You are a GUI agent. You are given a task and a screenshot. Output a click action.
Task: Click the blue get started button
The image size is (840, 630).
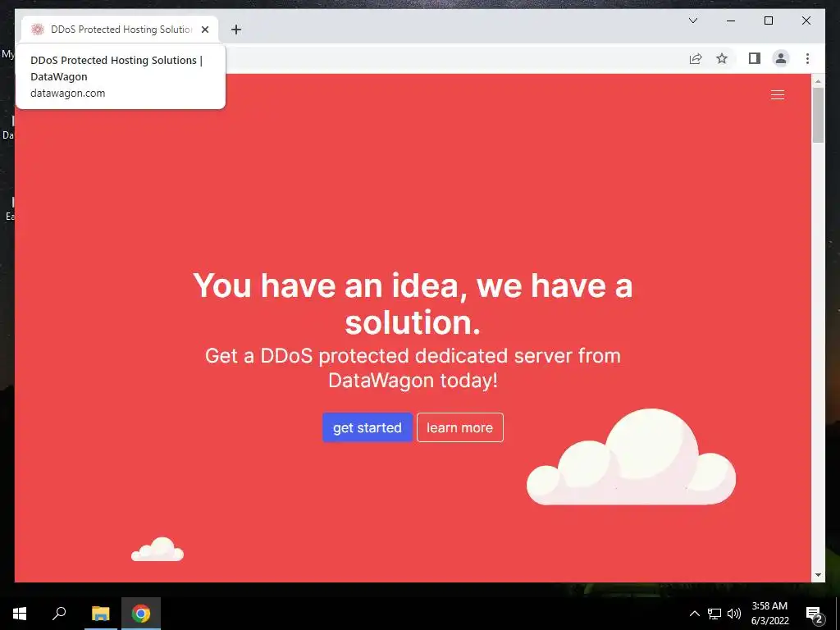point(367,427)
